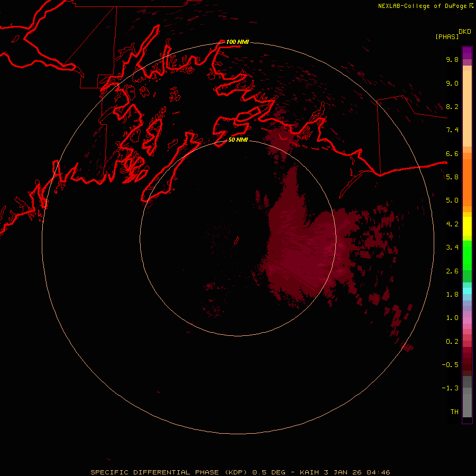Click the TH threshold label on scale

point(454,411)
